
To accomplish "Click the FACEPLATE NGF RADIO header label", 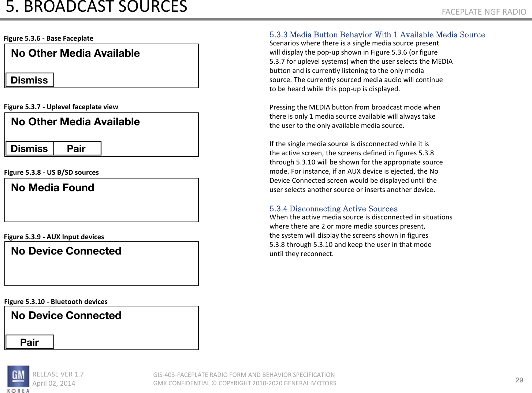I will click(484, 12).
